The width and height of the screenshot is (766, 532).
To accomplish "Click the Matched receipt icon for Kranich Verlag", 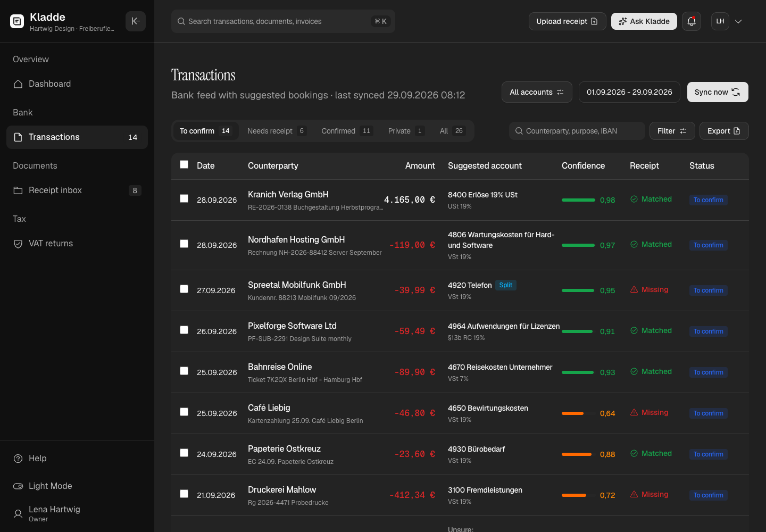I will pyautogui.click(x=634, y=199).
